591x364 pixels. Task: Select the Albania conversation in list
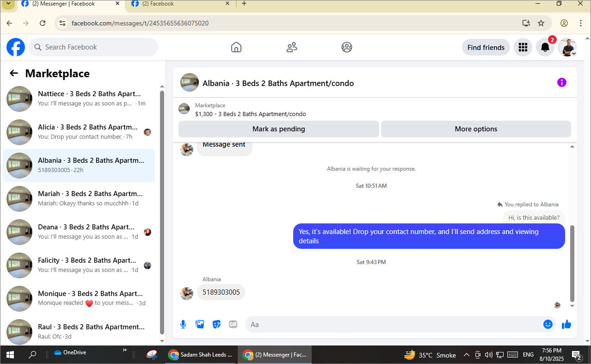[x=79, y=166]
